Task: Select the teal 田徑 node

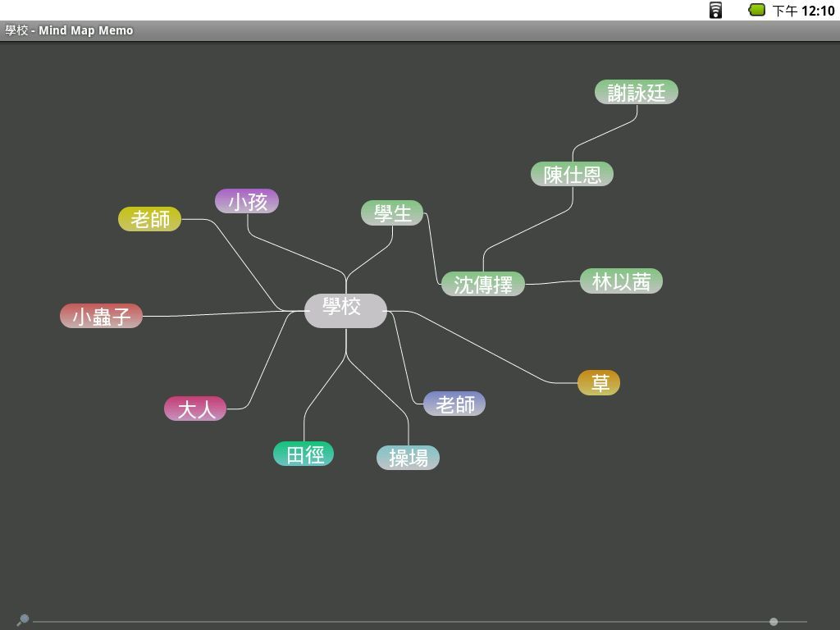Action: click(304, 454)
